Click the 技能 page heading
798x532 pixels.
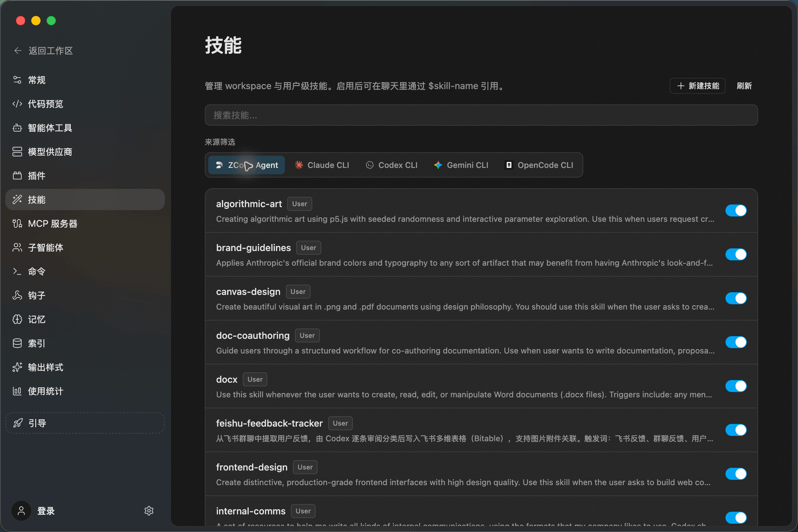click(223, 45)
